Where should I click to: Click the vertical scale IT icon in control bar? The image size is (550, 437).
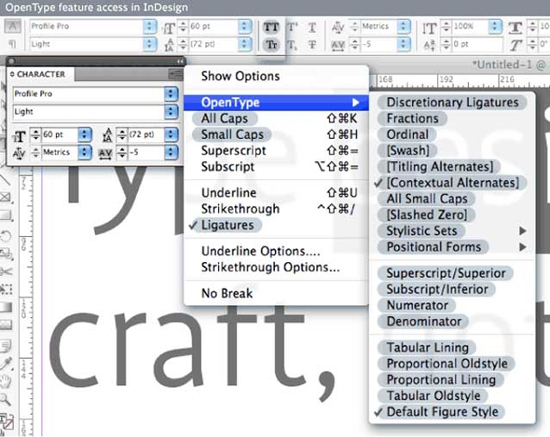click(429, 27)
